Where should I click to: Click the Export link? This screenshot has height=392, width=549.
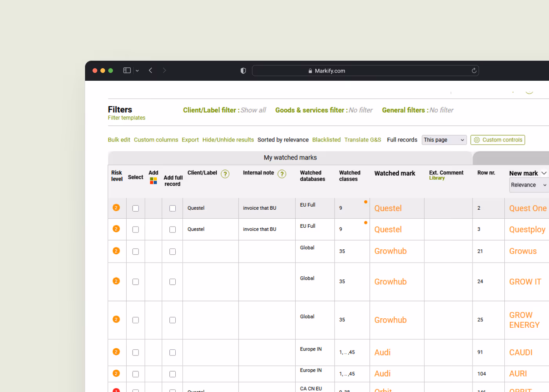click(190, 140)
